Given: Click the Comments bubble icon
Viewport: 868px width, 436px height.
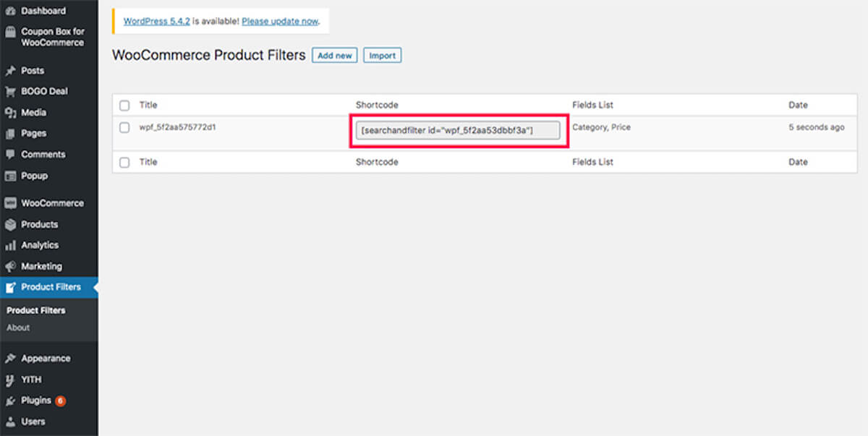Looking at the screenshot, I should 10,155.
